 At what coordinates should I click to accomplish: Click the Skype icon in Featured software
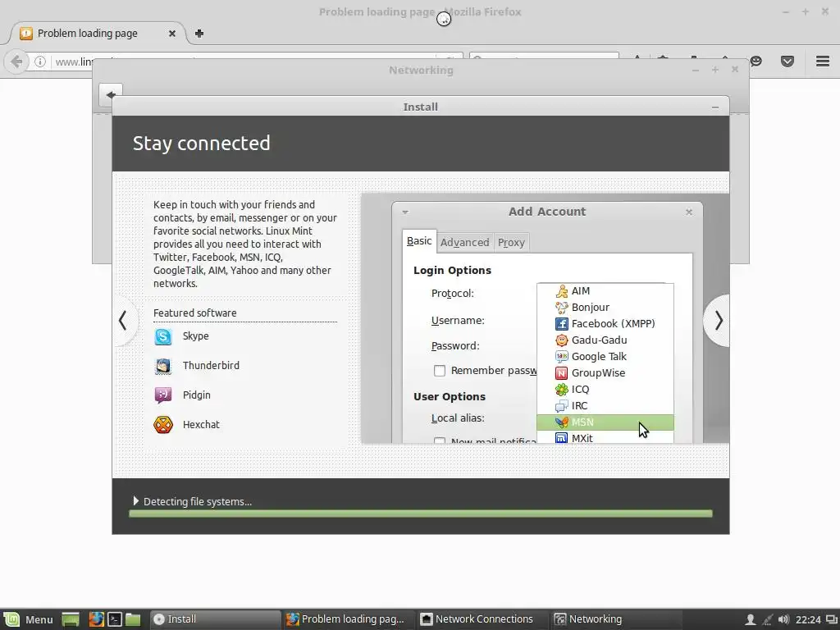tap(163, 336)
